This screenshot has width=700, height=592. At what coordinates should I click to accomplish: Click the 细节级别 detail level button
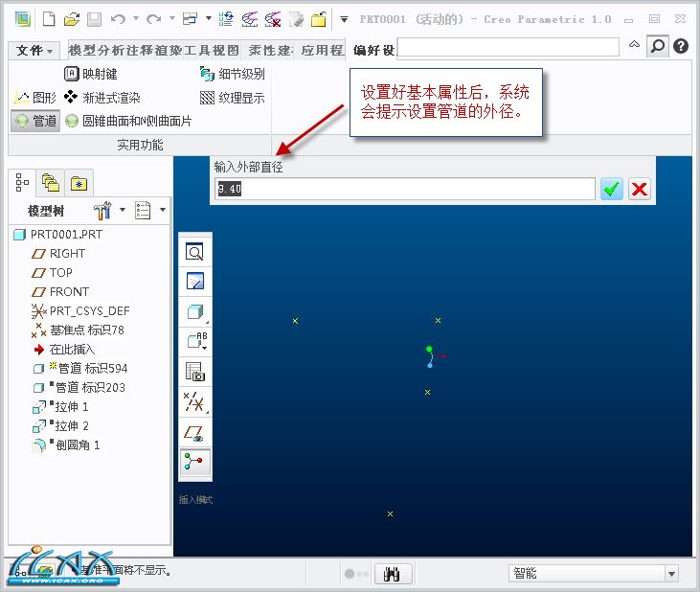[233, 74]
